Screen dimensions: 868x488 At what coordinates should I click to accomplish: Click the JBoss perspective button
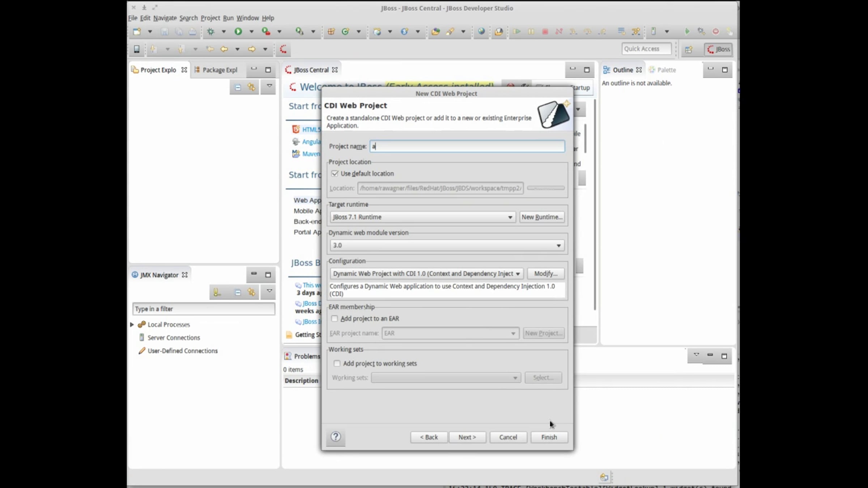pyautogui.click(x=719, y=49)
